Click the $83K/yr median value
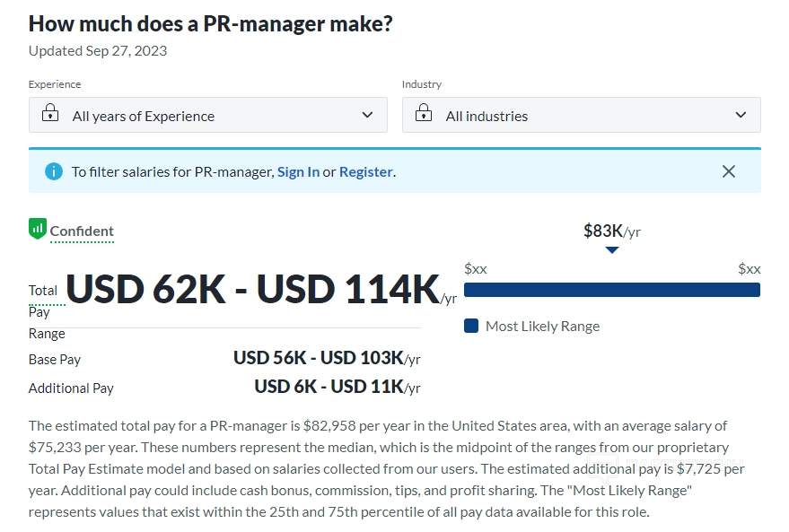Image resolution: width=789 pixels, height=532 pixels. tap(612, 231)
